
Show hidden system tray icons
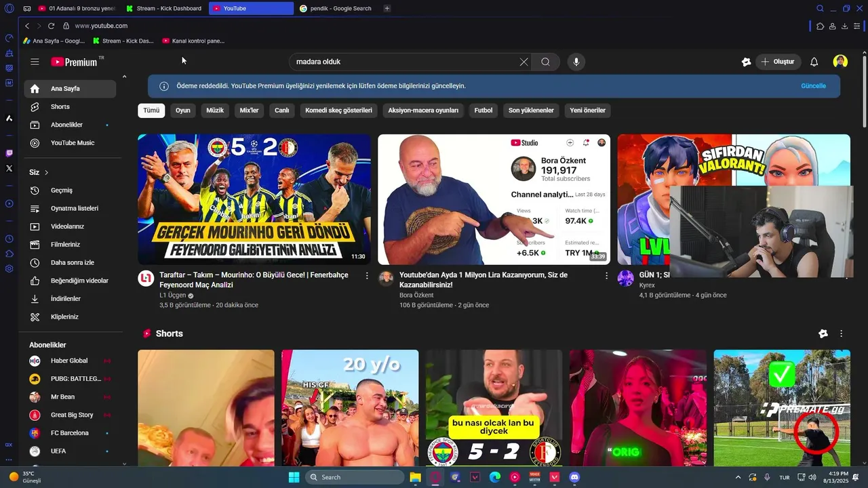(738, 477)
